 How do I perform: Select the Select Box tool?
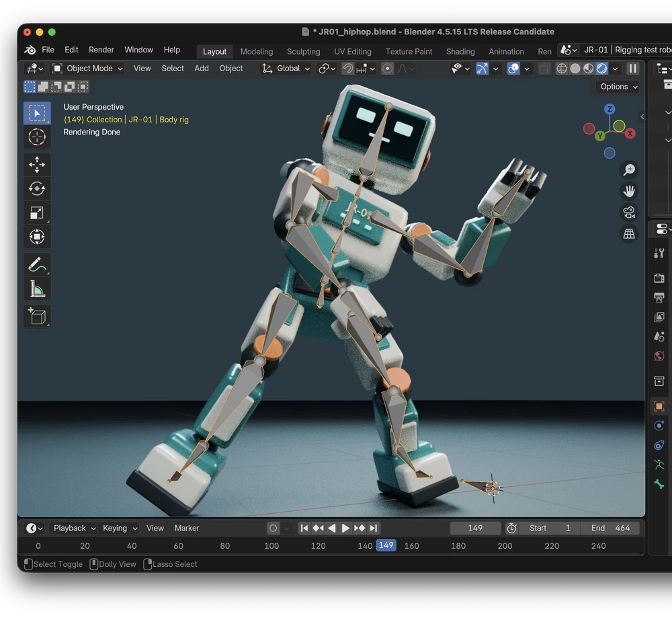pyautogui.click(x=37, y=113)
